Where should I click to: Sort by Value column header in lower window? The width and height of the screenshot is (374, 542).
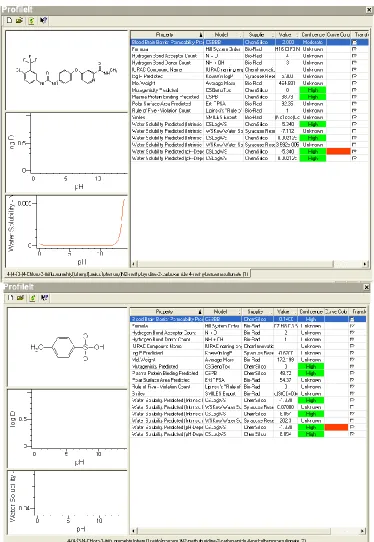click(285, 312)
